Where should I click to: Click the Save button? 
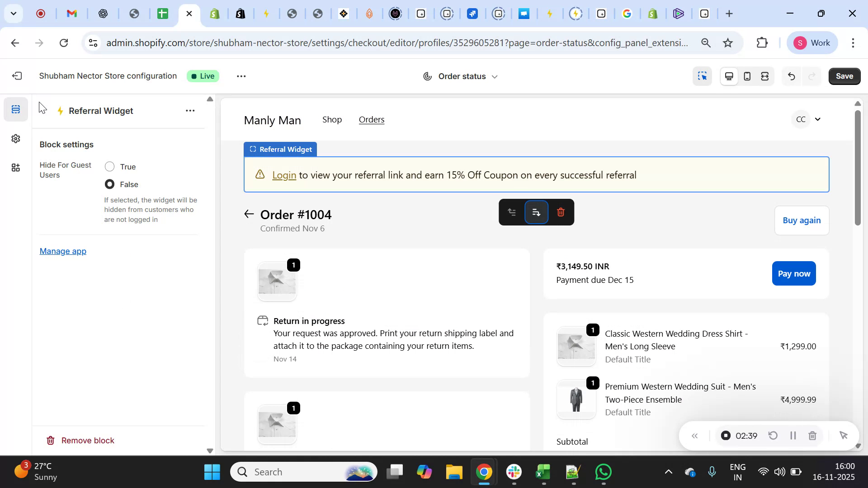click(844, 76)
